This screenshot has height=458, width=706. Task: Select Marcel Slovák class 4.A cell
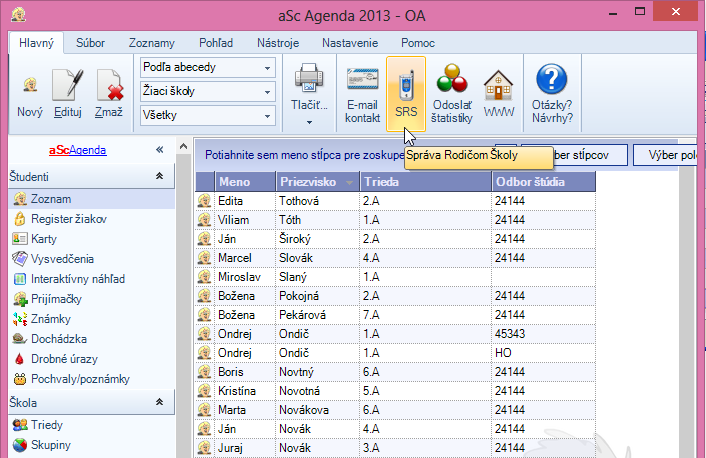pyautogui.click(x=425, y=258)
